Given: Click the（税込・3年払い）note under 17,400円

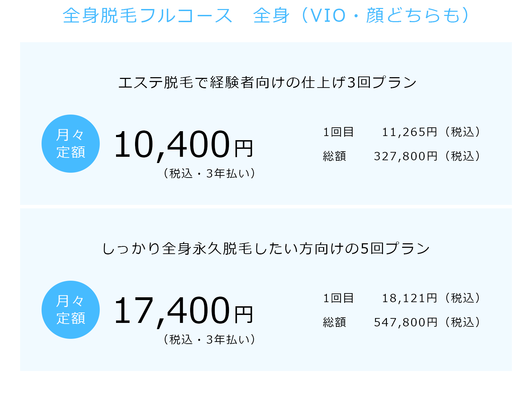Looking at the screenshot, I should pyautogui.click(x=210, y=340).
